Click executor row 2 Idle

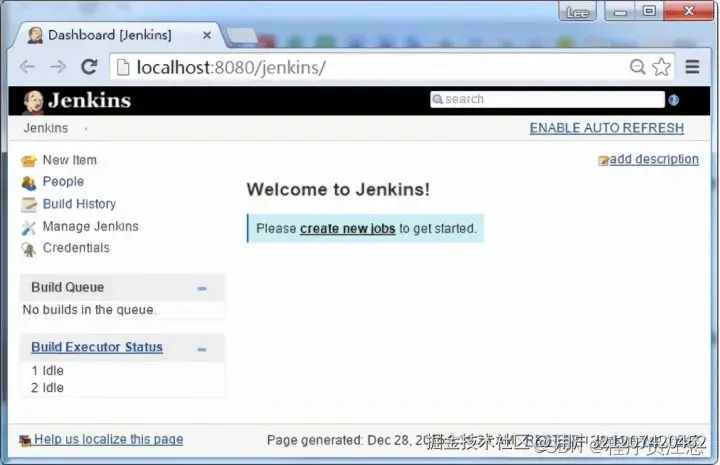point(48,388)
